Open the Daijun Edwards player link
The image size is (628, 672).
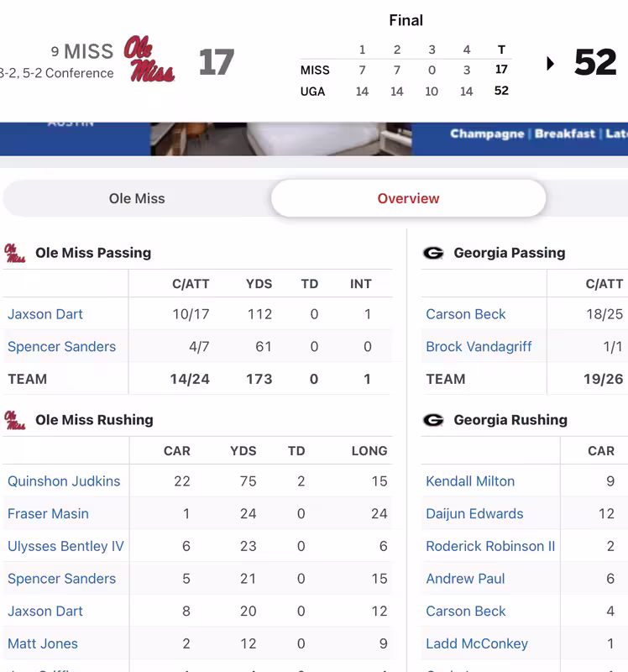tap(474, 514)
